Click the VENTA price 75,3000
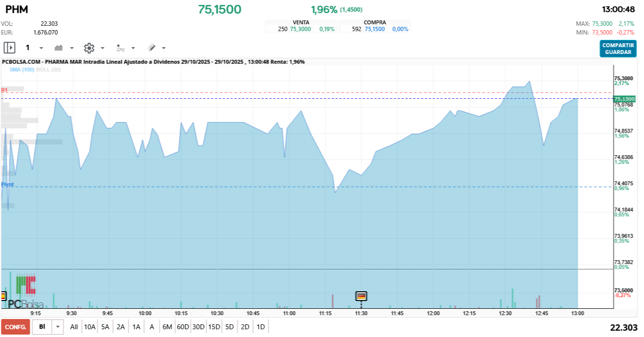The image size is (644, 337). tap(300, 29)
